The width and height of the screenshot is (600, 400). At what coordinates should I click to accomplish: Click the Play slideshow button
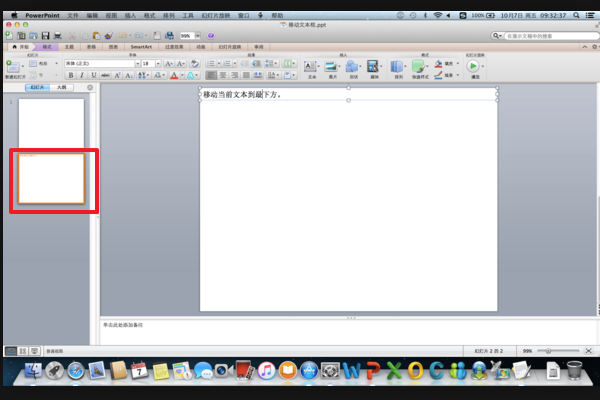[x=472, y=66]
